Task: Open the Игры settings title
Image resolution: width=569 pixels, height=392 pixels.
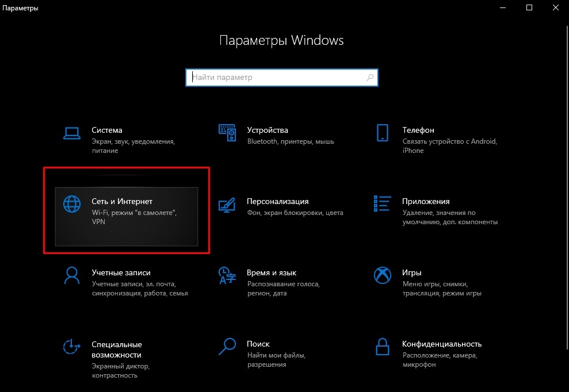Action: tap(411, 272)
